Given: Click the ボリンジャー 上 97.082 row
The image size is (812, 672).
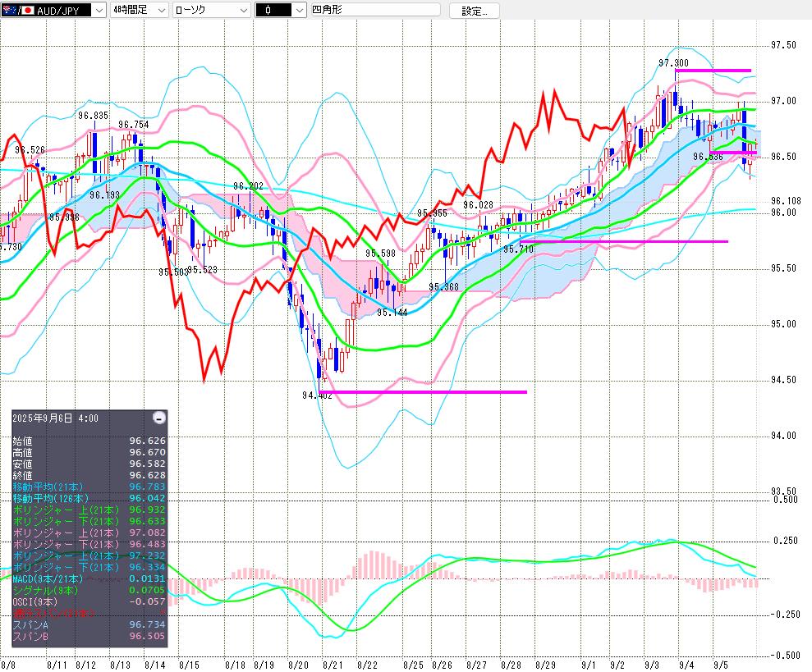Looking at the screenshot, I should (89, 533).
